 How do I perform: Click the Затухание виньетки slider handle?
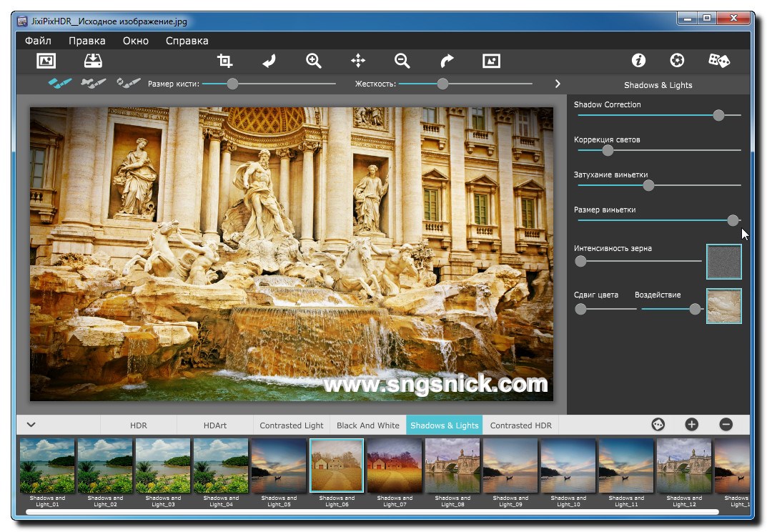click(x=648, y=185)
